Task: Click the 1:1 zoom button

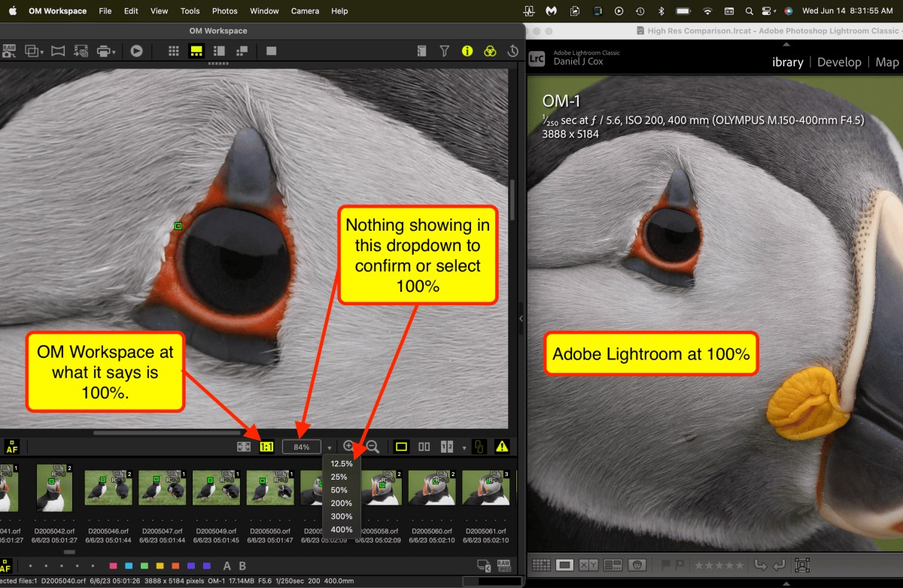Action: [266, 447]
